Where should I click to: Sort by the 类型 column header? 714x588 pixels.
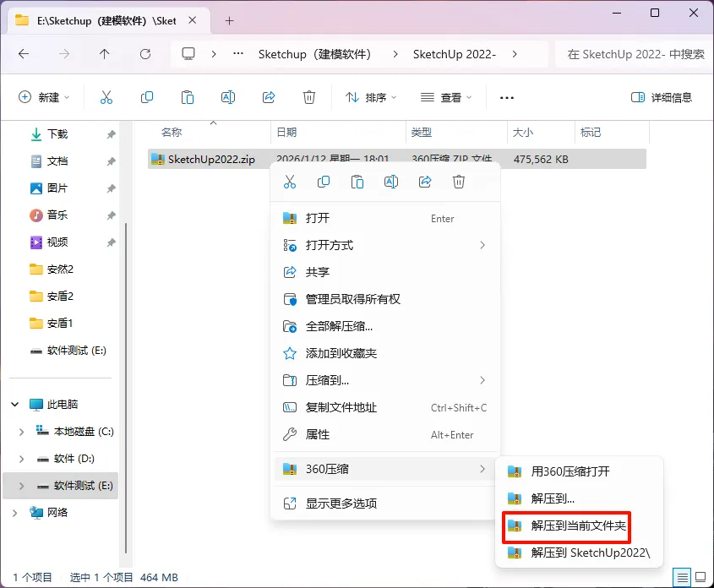(x=421, y=133)
